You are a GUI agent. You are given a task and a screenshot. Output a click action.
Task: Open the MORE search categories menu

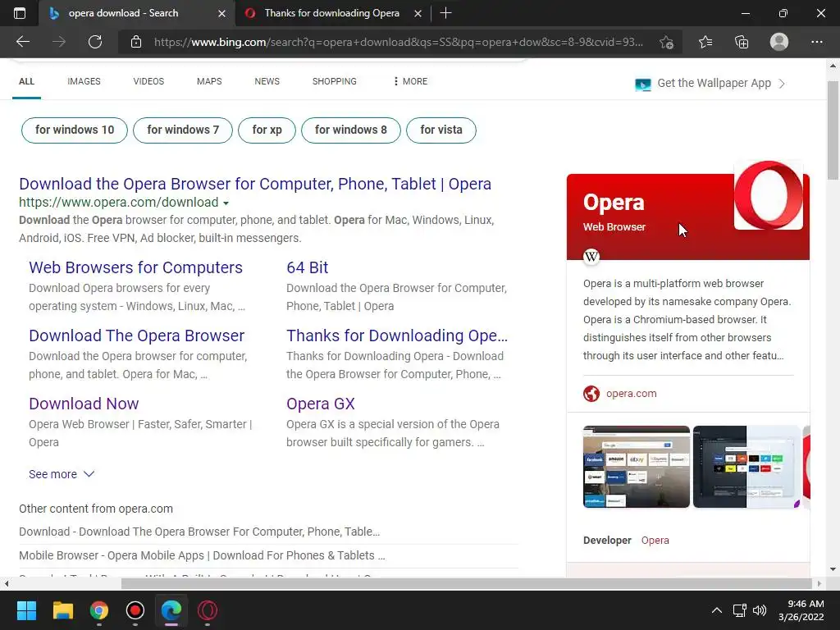(x=410, y=81)
